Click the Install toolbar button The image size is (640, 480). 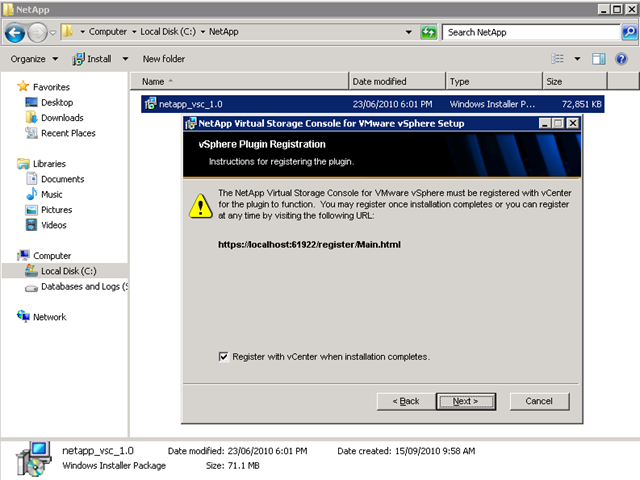click(92, 59)
